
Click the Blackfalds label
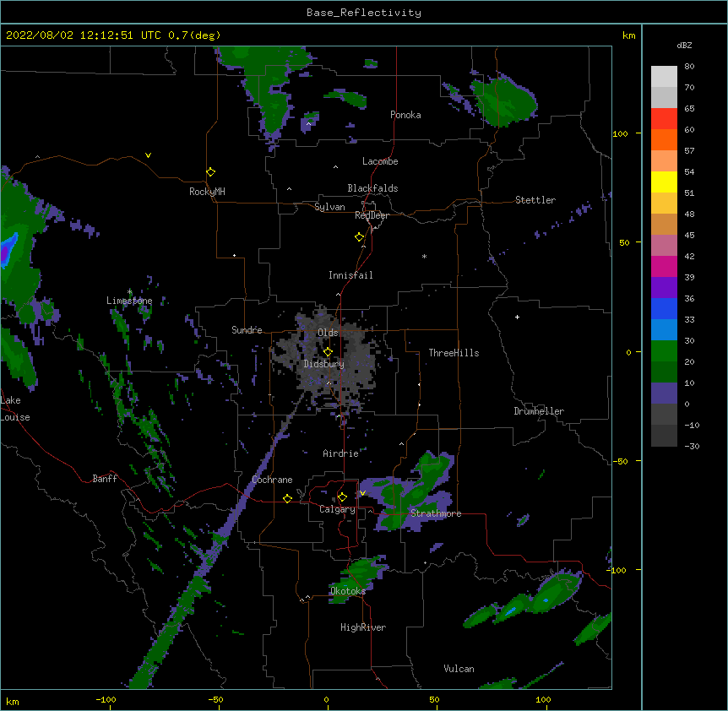click(372, 188)
